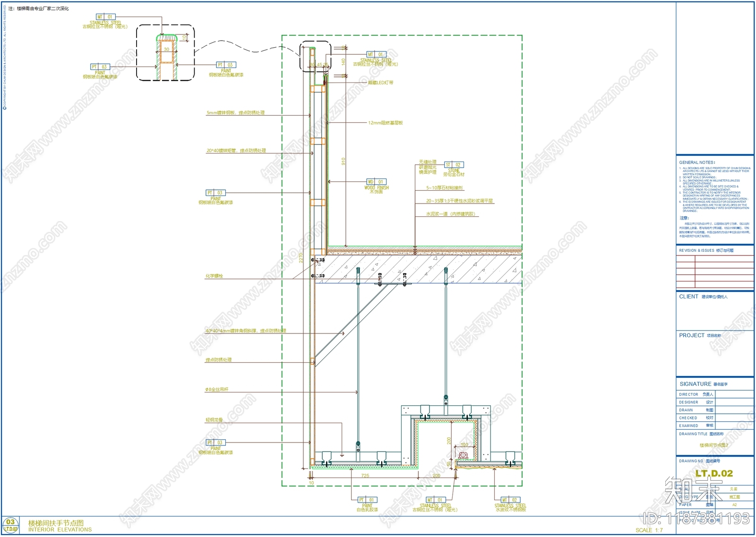Select the 'DRAWING TITLE' heading
Image resolution: width=756 pixels, height=537 pixels.
point(693,434)
